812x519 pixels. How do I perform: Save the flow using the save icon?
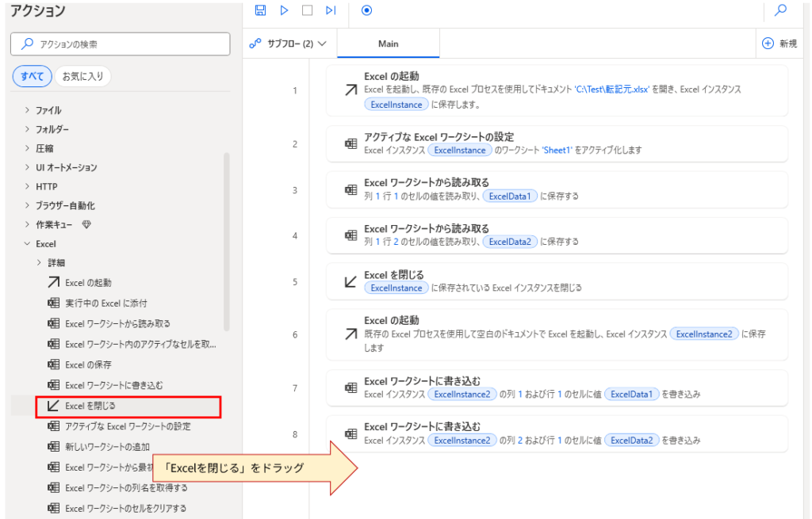pyautogui.click(x=262, y=10)
